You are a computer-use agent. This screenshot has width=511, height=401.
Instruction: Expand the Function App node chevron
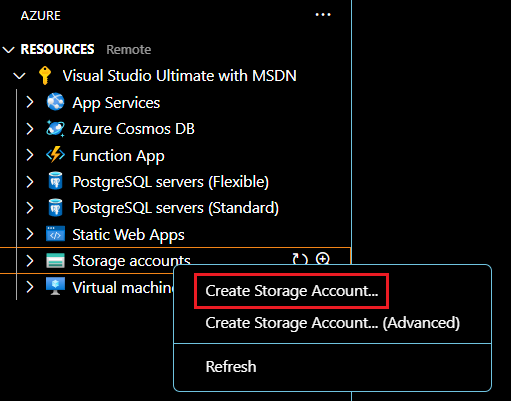(30, 155)
